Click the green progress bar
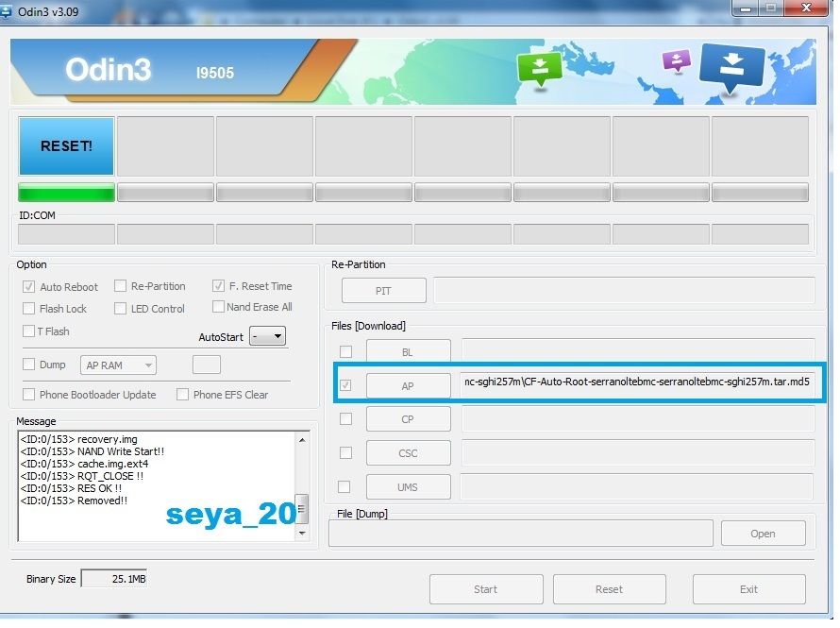 (x=66, y=193)
